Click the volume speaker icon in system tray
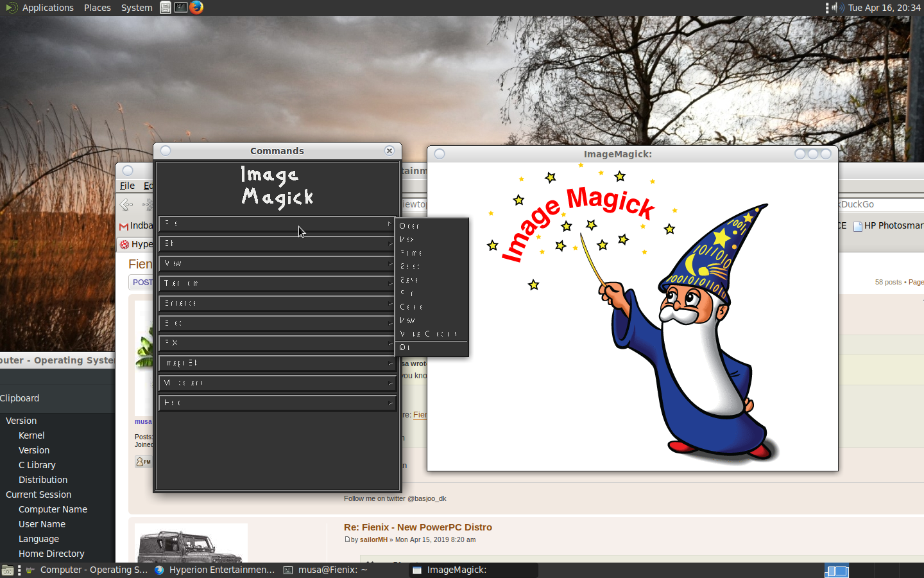This screenshot has width=924, height=578. pyautogui.click(x=837, y=8)
